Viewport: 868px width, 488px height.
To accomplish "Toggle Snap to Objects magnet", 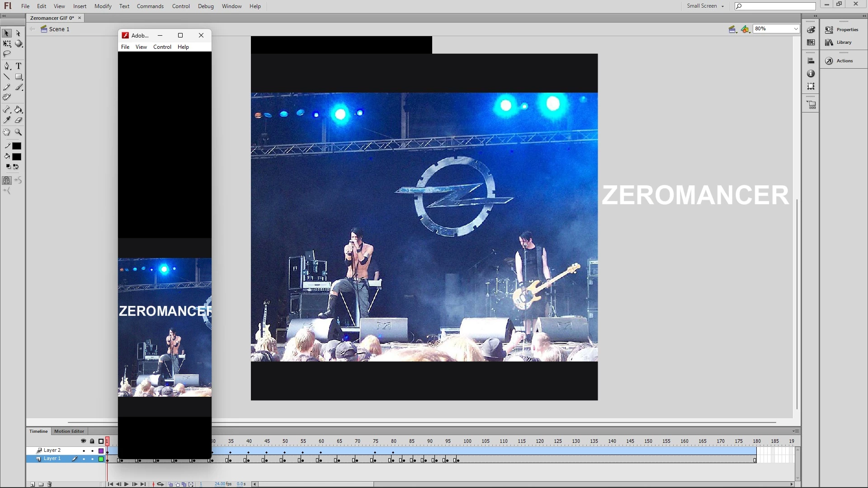I will tap(7, 180).
